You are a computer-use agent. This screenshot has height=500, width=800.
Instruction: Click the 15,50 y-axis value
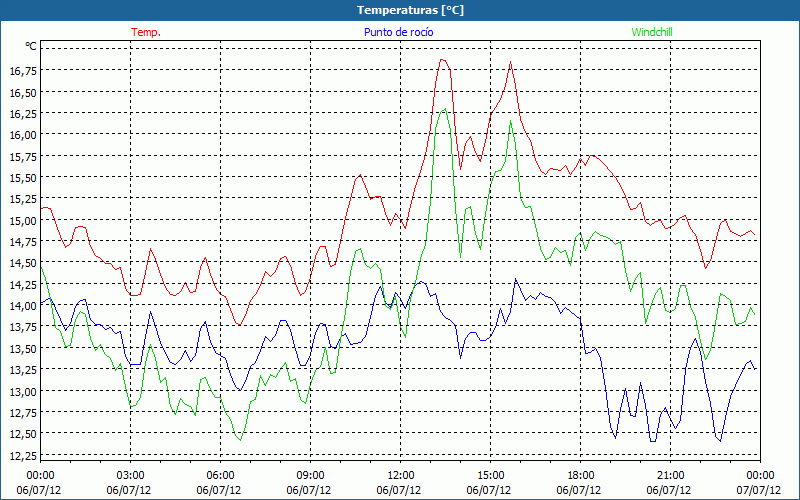tap(23, 178)
